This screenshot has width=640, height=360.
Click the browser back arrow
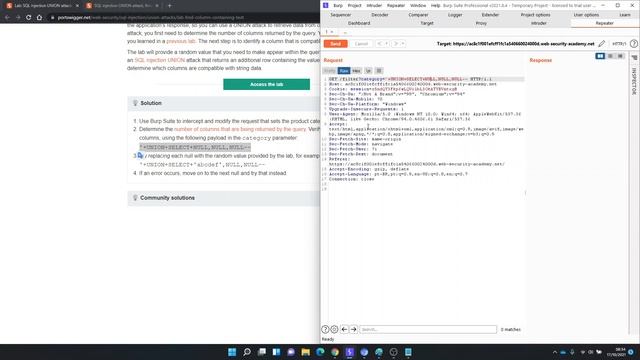(x=7, y=18)
